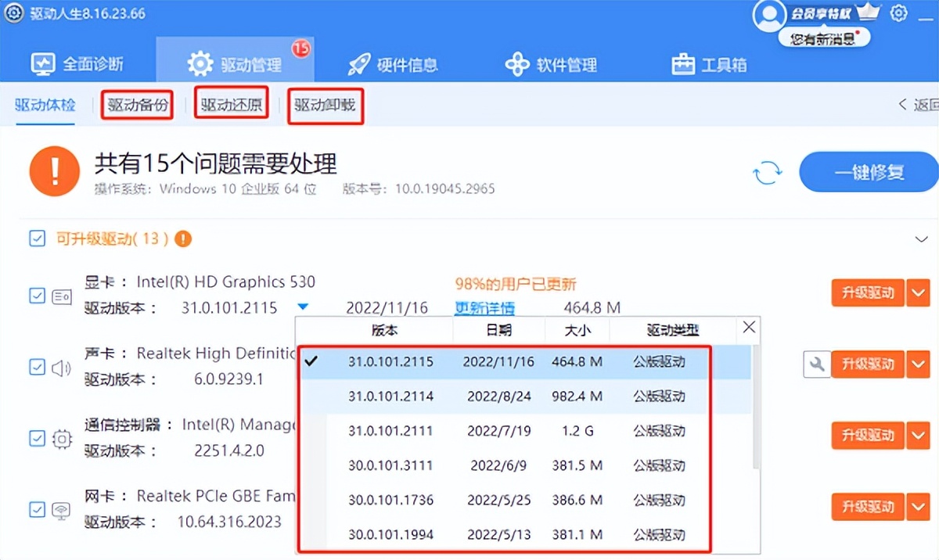939x560 pixels.
Task: Click the refresh scan icon
Action: (x=768, y=173)
